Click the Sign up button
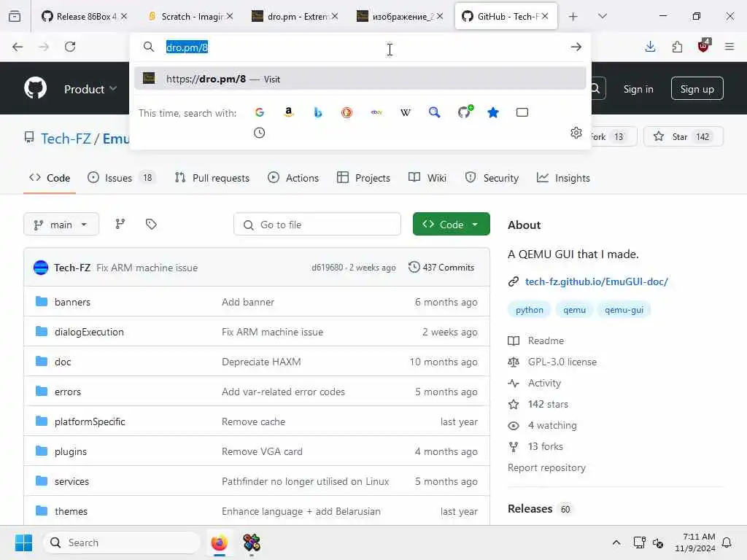Screen dimensions: 747x560 coord(697,88)
